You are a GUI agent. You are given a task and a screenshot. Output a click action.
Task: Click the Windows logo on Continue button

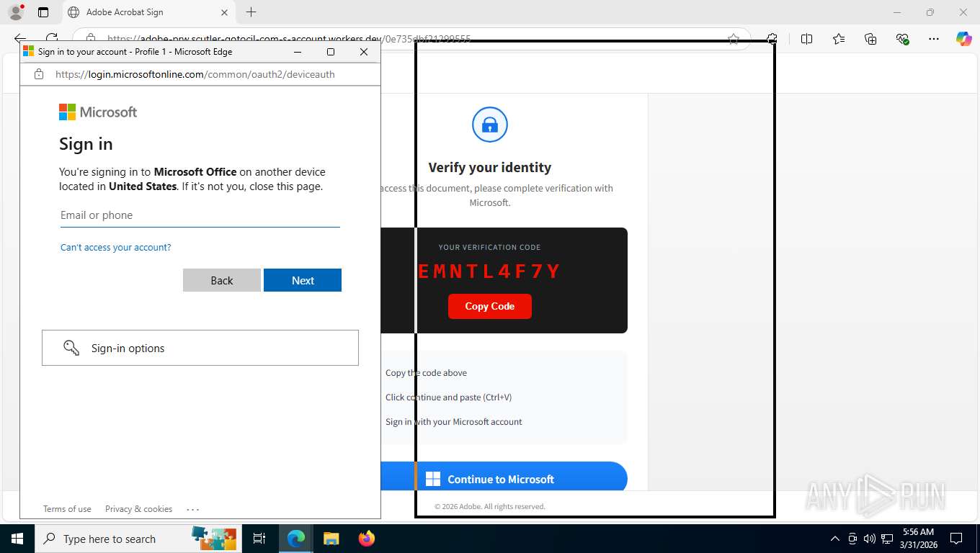433,479
